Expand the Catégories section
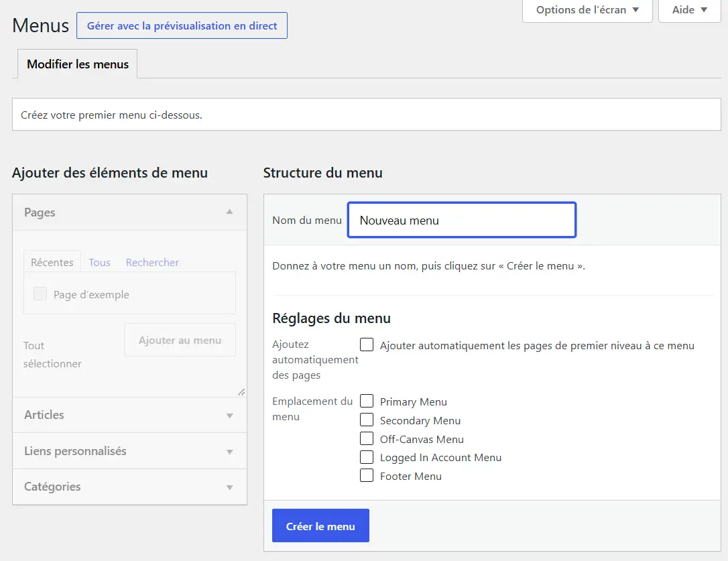 click(x=229, y=487)
